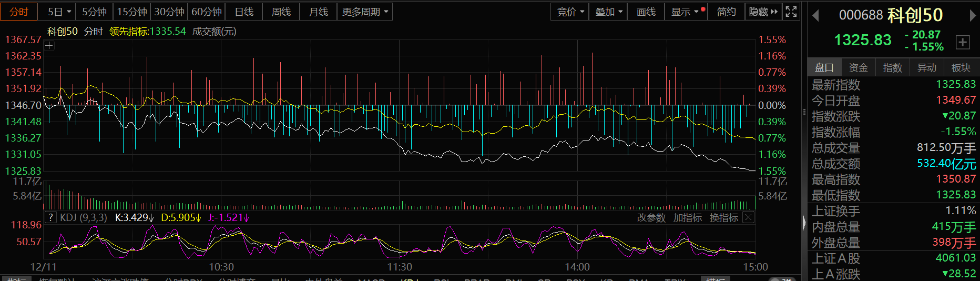Go to previous stock with left arrow
Screen dimensions: 980x281
(x=815, y=16)
